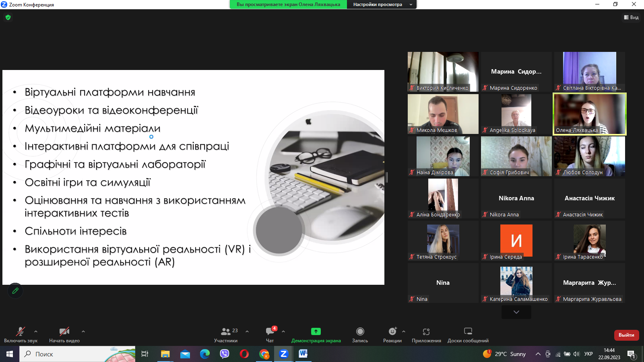Open the Реакции reactions menu
This screenshot has width=644, height=362.
[392, 335]
